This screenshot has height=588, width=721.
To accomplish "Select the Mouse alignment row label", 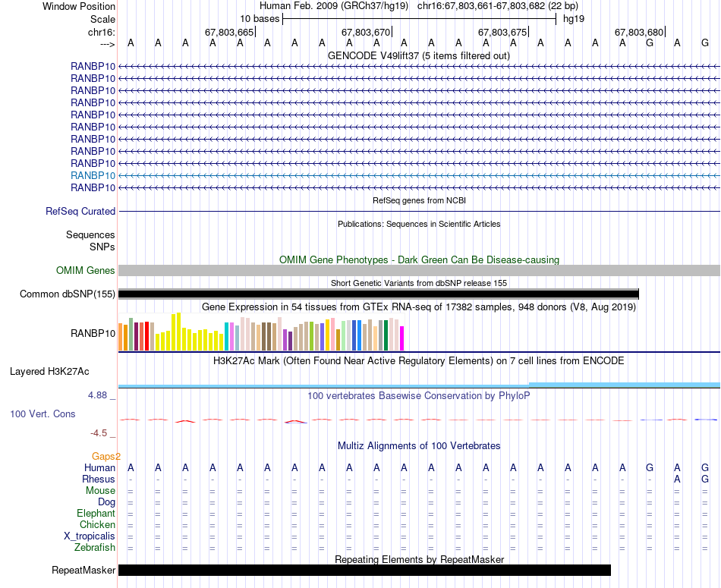I will pos(100,491).
